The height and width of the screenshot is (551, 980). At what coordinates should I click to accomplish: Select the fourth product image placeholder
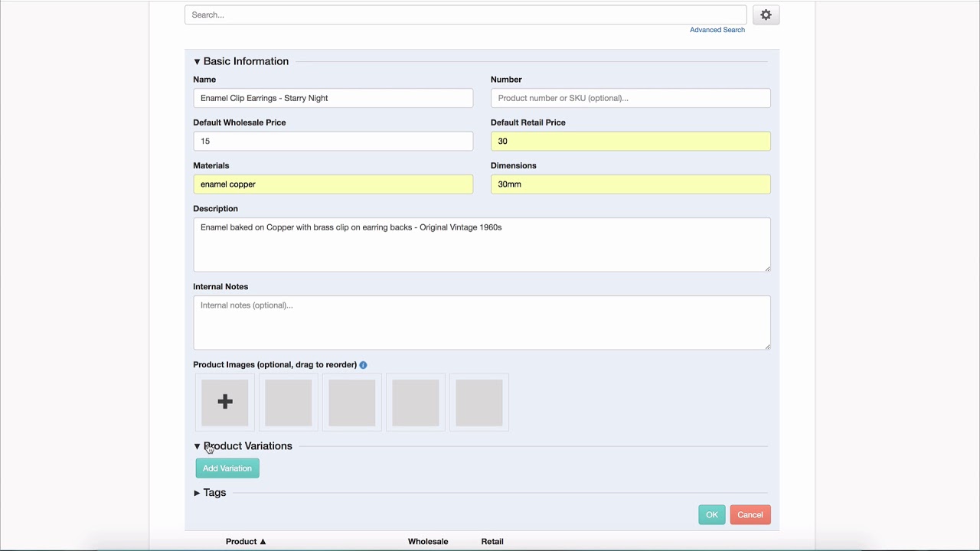pyautogui.click(x=416, y=402)
